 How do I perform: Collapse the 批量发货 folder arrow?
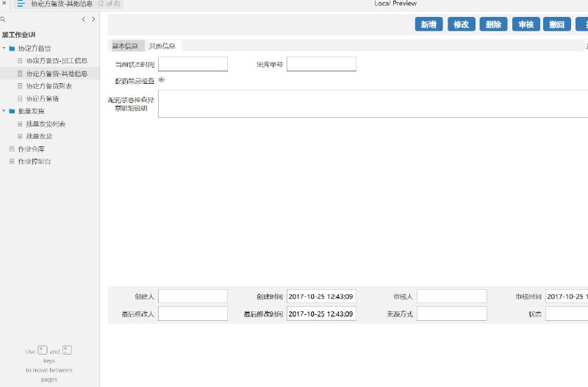pos(4,111)
